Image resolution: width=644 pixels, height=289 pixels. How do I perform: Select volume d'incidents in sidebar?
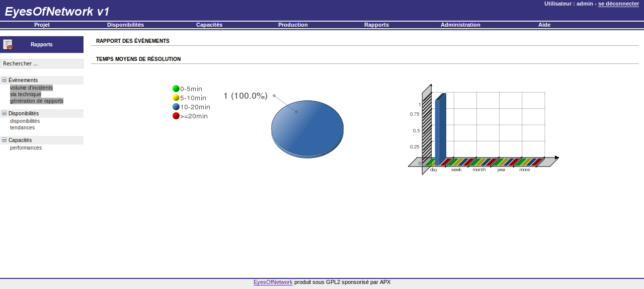31,88
